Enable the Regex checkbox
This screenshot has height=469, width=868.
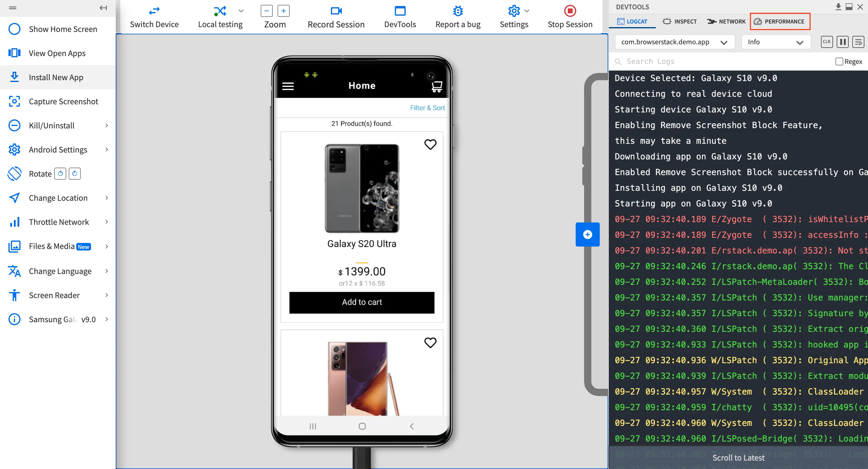pyautogui.click(x=839, y=61)
